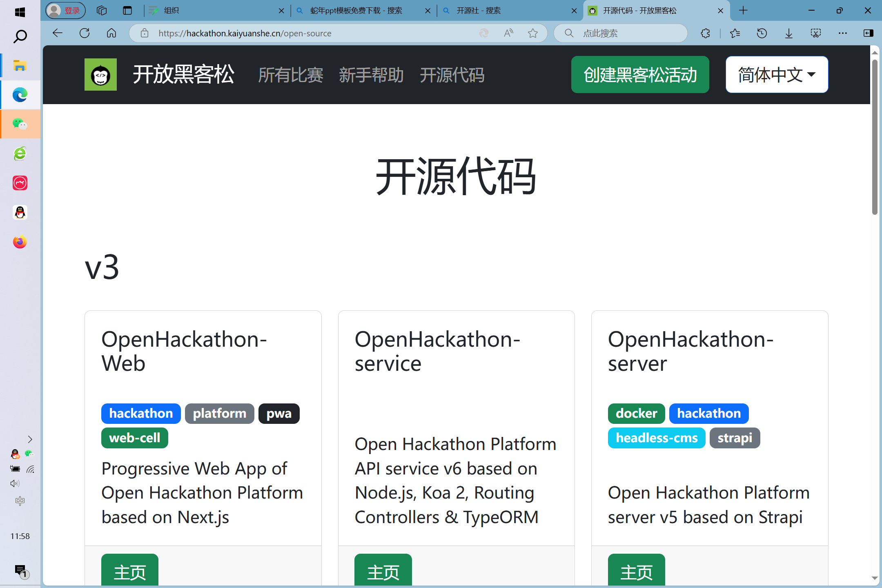Launch the green 360 browser icon
This screenshot has width=882, height=588.
(x=20, y=154)
